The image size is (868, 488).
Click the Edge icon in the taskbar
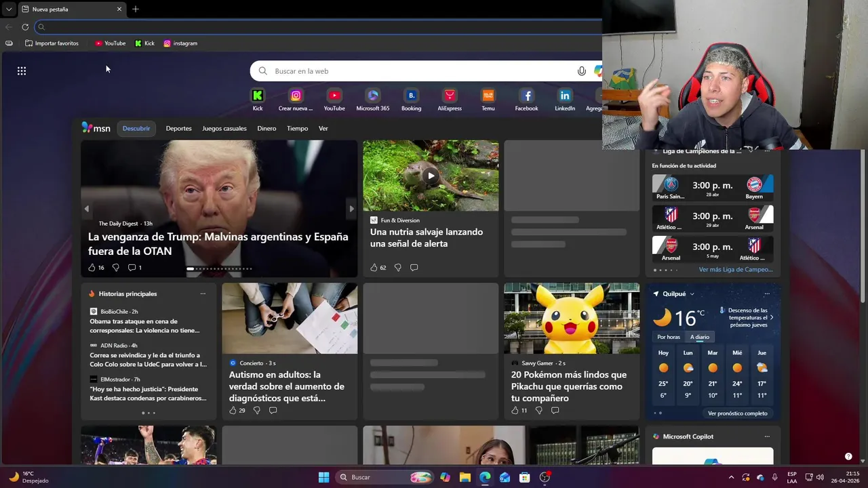[485, 477]
